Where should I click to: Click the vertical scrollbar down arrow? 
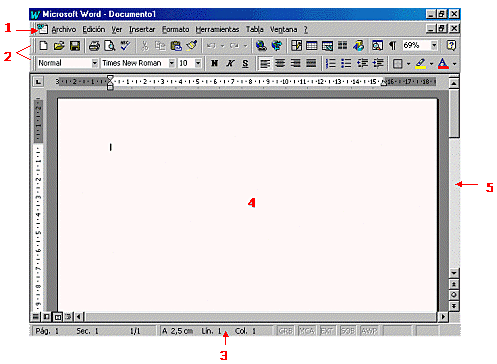click(x=454, y=273)
